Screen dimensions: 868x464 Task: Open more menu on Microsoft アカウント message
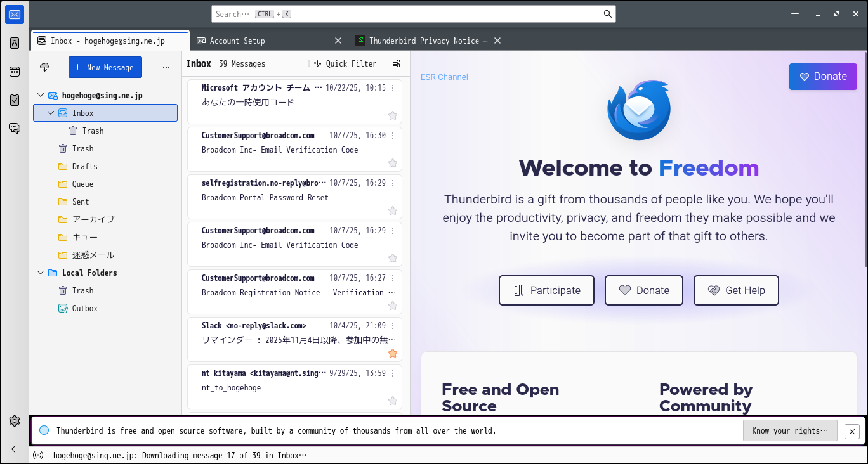(393, 88)
